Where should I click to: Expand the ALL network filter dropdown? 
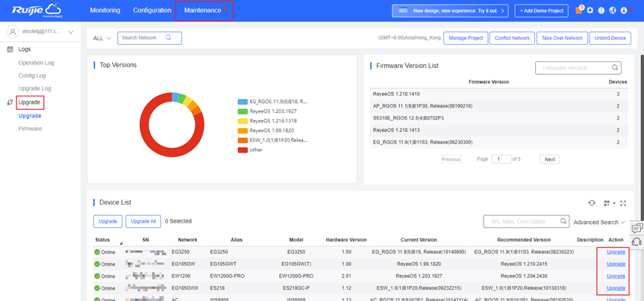(x=102, y=38)
